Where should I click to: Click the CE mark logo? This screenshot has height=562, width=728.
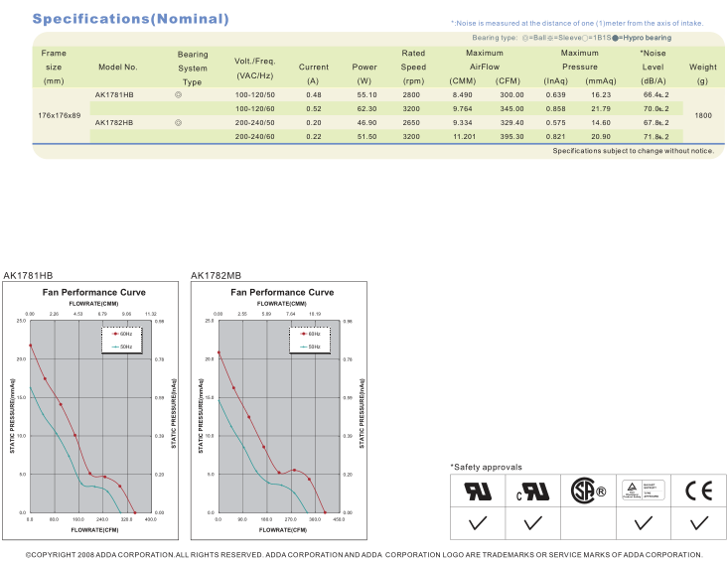(699, 491)
